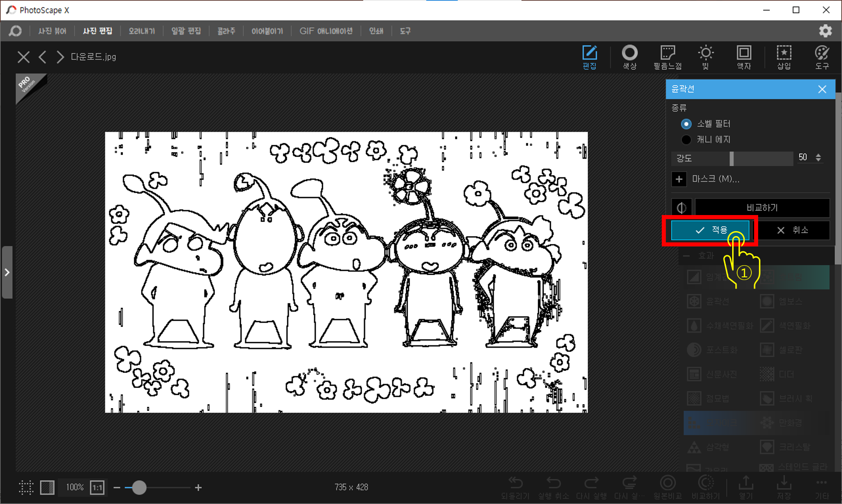Image resolution: width=842 pixels, height=504 pixels.
Task: Click the 강도 strength slider
Action: coord(732,158)
